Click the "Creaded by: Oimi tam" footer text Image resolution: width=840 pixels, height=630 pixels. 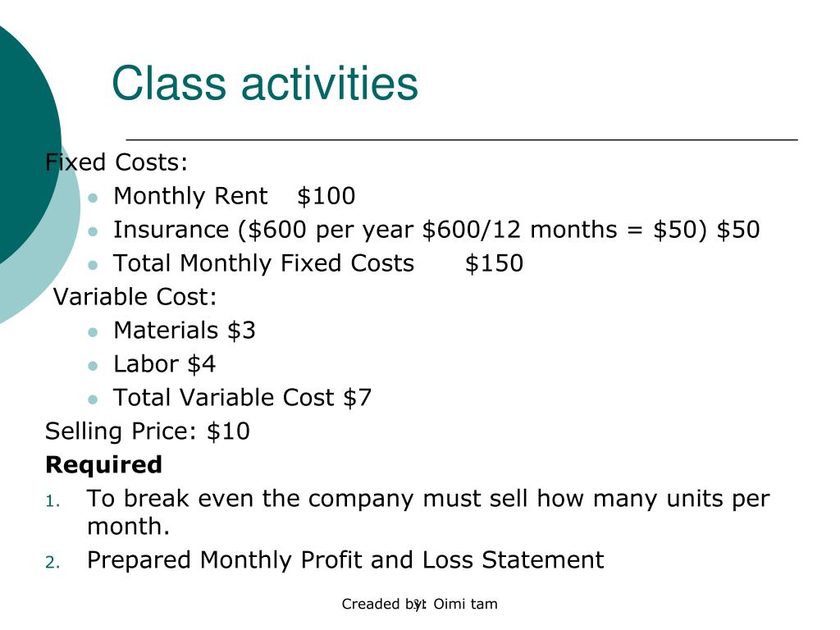pyautogui.click(x=419, y=605)
